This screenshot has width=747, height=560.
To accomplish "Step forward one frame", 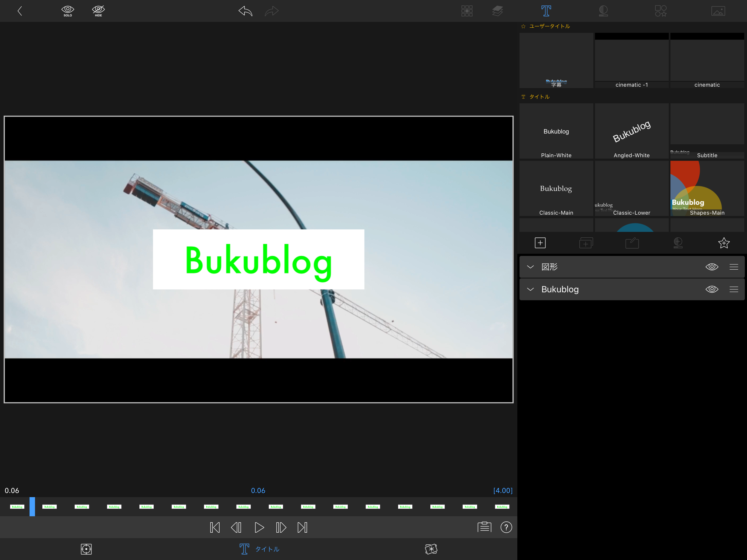I will click(281, 527).
